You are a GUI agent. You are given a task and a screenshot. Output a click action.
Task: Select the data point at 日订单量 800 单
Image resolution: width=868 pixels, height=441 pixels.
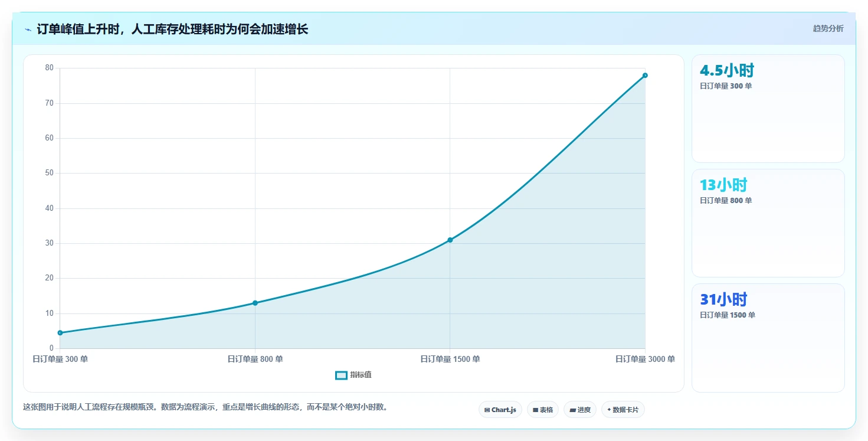255,303
